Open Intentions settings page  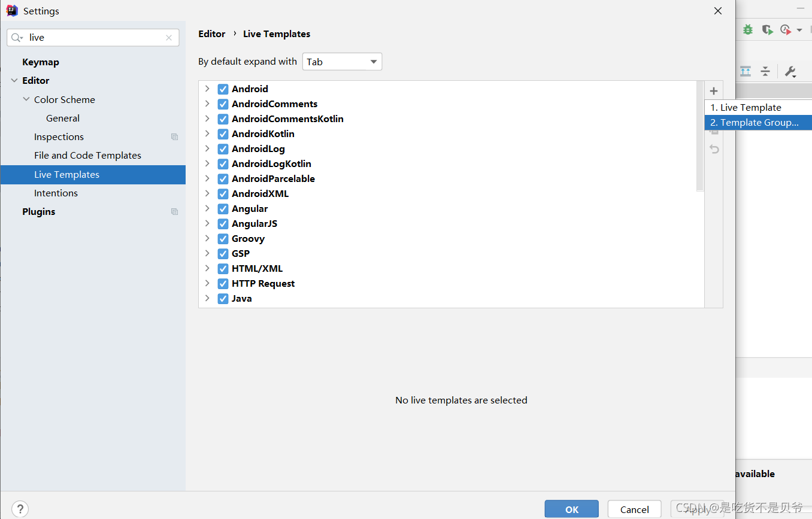point(56,193)
